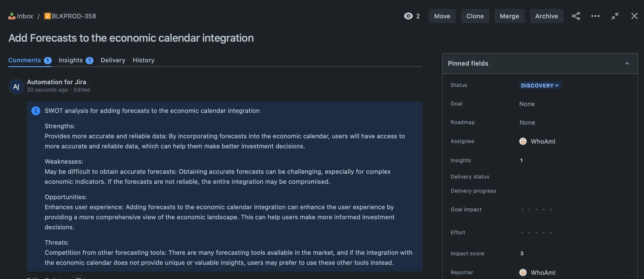
Task: Archive this idea
Action: pyautogui.click(x=547, y=16)
